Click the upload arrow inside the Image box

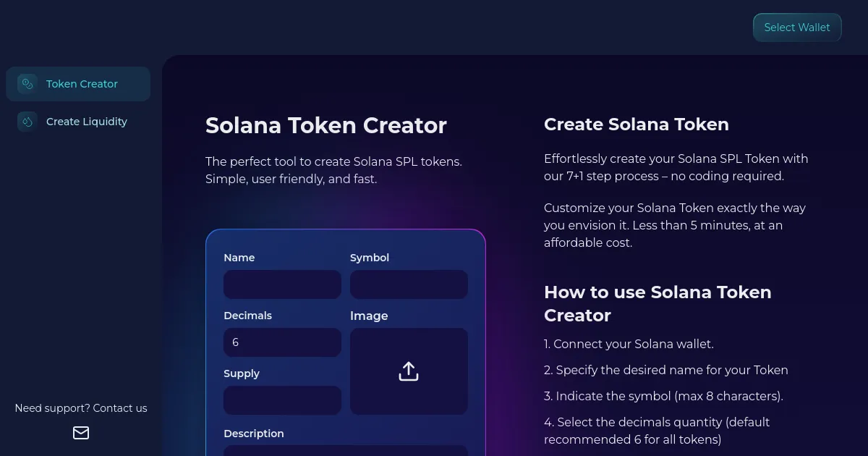[409, 371]
